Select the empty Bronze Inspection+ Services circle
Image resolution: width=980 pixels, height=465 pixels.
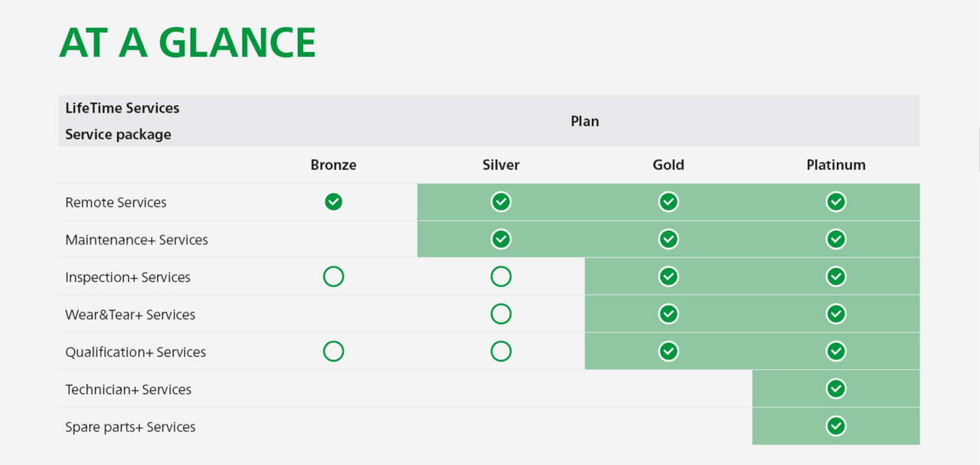[x=333, y=277]
